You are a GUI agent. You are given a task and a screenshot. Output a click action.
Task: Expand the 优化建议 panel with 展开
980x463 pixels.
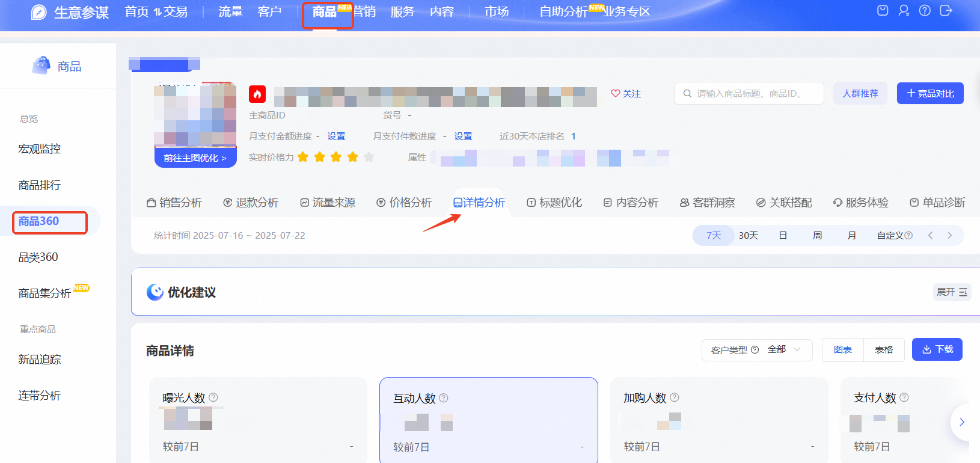click(951, 292)
